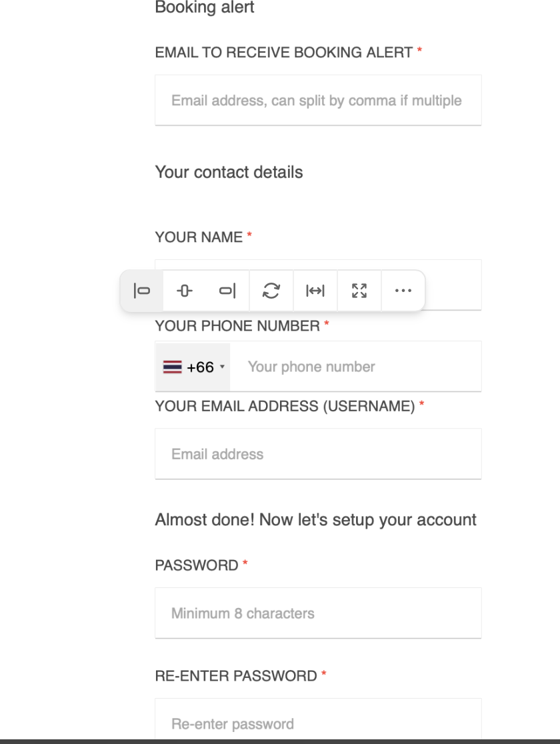Click the Thailand flag icon

pyautogui.click(x=172, y=367)
